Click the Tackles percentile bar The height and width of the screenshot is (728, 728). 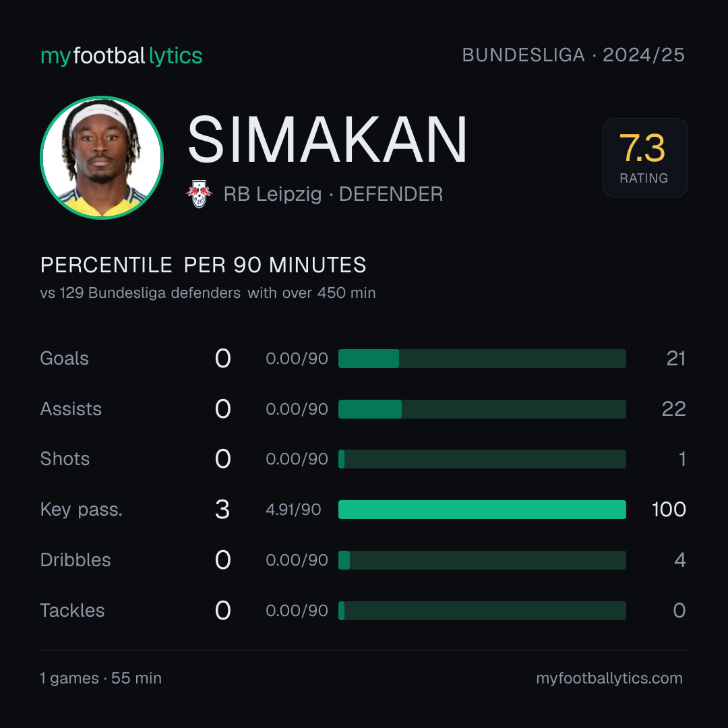coord(482,611)
